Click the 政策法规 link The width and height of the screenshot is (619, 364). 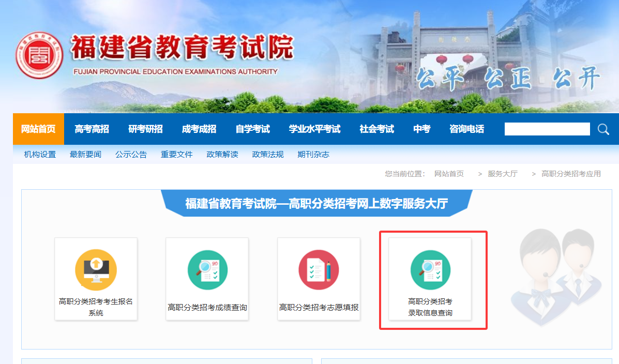(x=268, y=154)
